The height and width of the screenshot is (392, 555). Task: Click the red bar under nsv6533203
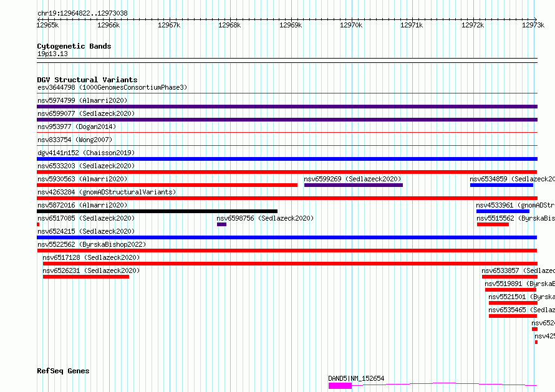pyautogui.click(x=287, y=172)
